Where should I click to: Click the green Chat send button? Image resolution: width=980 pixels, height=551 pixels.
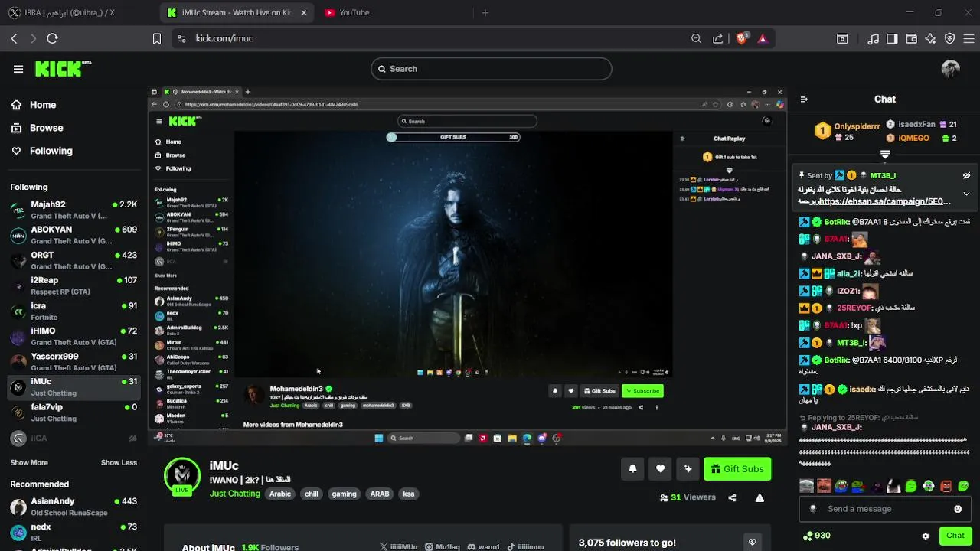(x=955, y=536)
